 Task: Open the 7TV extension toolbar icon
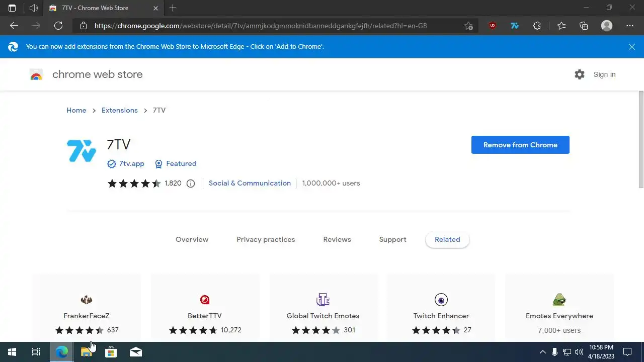pos(515,26)
